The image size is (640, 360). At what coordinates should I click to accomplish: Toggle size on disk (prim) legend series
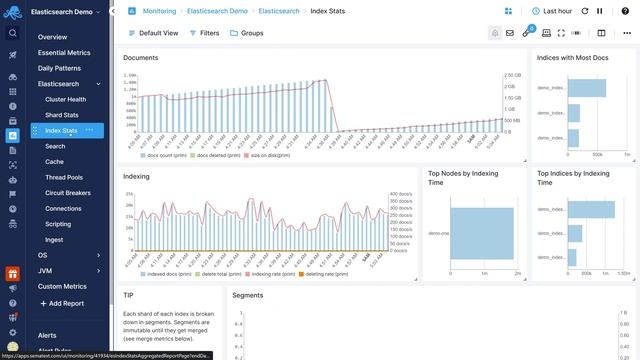tap(267, 156)
